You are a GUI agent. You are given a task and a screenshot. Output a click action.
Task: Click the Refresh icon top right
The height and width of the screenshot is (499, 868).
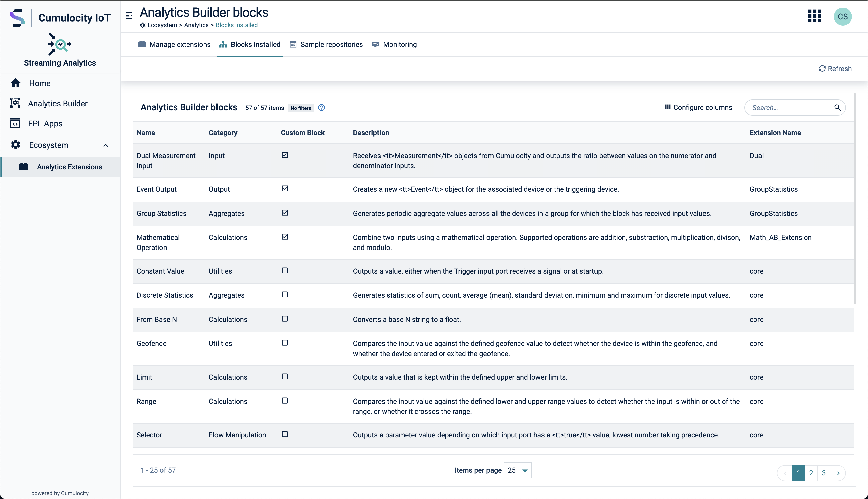pos(822,68)
